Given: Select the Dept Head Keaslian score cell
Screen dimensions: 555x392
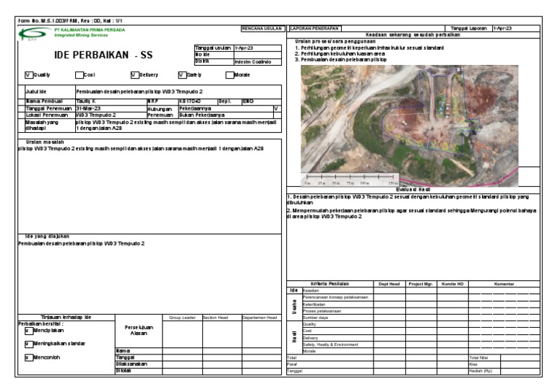Looking at the screenshot, I should (389, 290).
